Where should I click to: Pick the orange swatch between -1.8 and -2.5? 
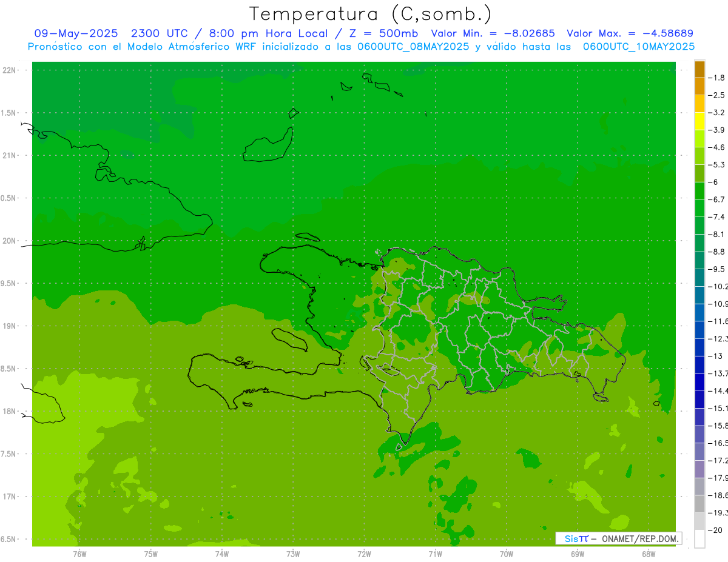click(x=699, y=87)
